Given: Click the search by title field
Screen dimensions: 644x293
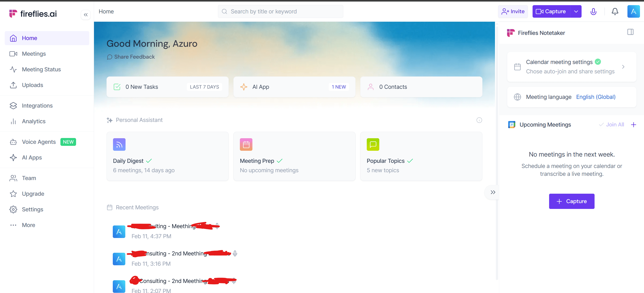Looking at the screenshot, I should [281, 11].
